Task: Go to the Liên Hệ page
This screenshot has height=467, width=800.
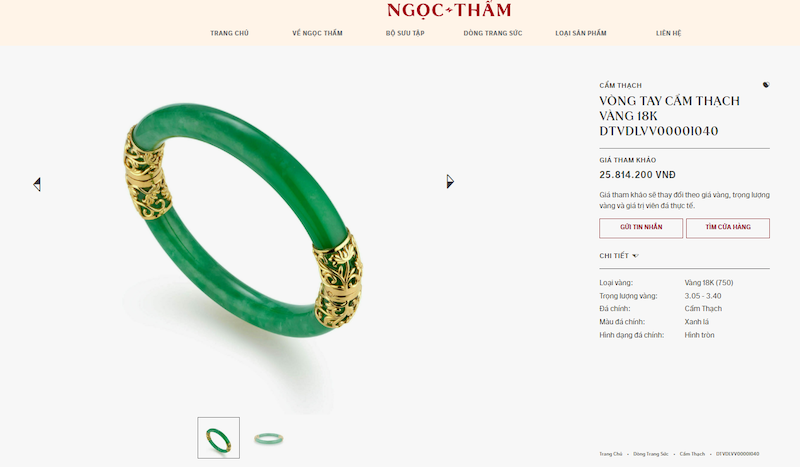Action: tap(668, 33)
